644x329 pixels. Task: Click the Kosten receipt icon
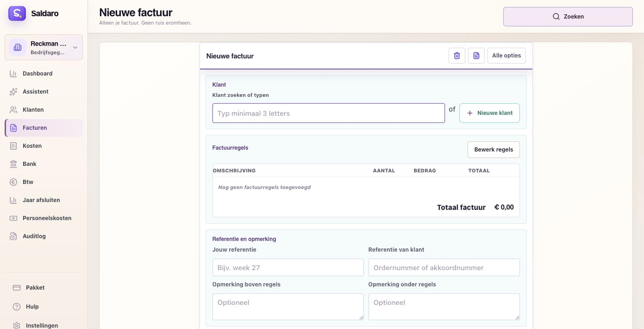pos(13,146)
